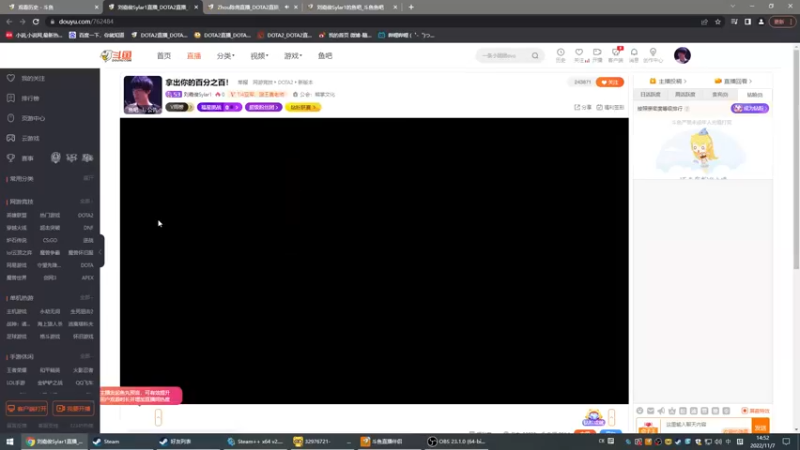The width and height of the screenshot is (800, 450).
Task: Click 开播 broadcast icon in header
Action: pos(597,53)
